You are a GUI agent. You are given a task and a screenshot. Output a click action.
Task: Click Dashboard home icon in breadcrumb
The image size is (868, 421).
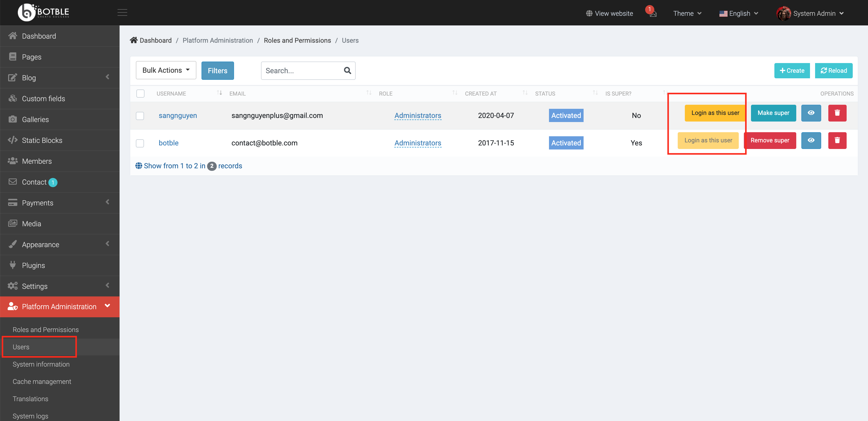pyautogui.click(x=134, y=40)
